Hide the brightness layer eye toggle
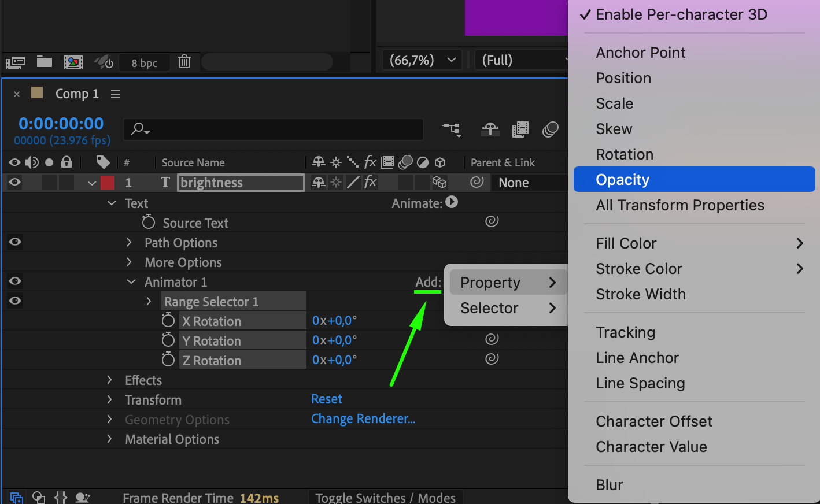The image size is (820, 504). (x=15, y=183)
